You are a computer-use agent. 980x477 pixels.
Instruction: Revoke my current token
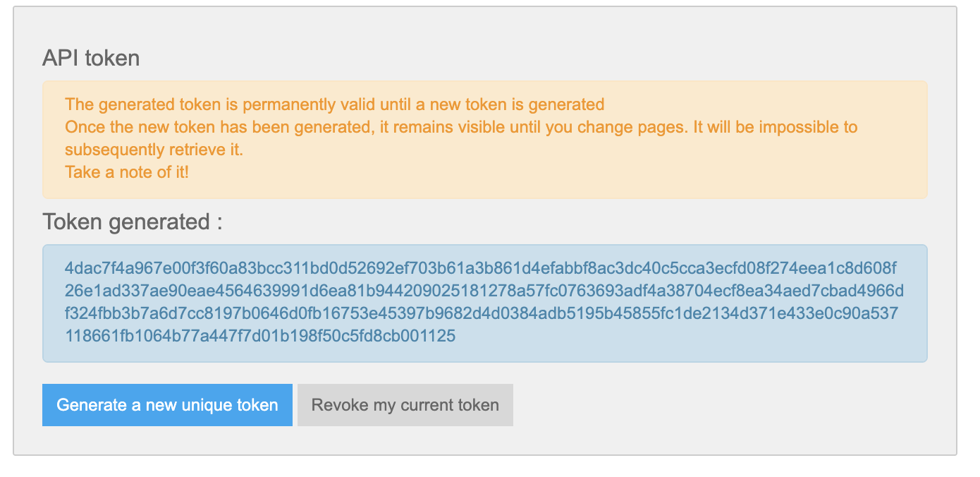click(405, 405)
